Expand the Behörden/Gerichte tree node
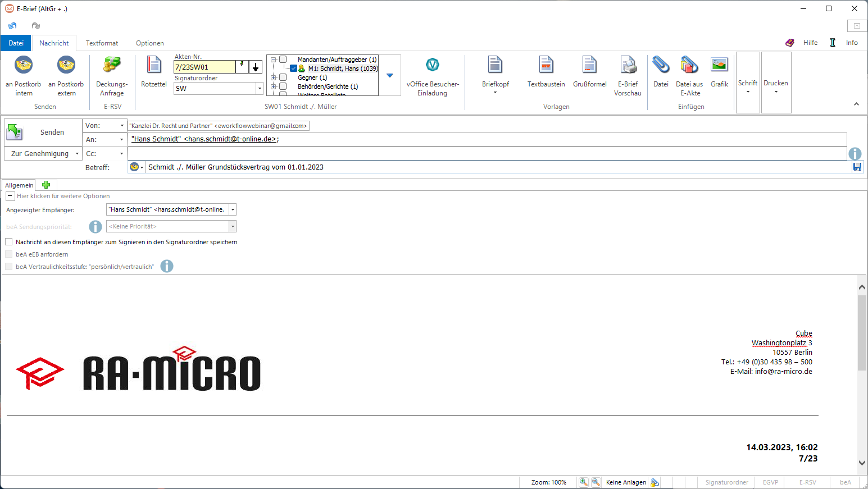The width and height of the screenshot is (868, 489). [x=274, y=86]
